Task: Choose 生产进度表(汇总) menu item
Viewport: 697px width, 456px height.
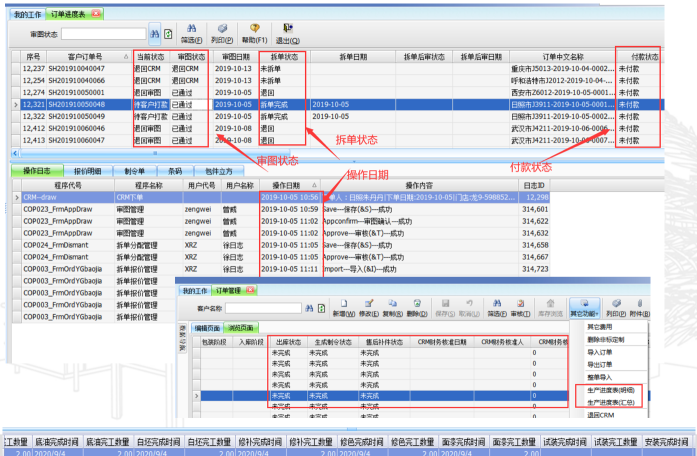Action: point(611,403)
